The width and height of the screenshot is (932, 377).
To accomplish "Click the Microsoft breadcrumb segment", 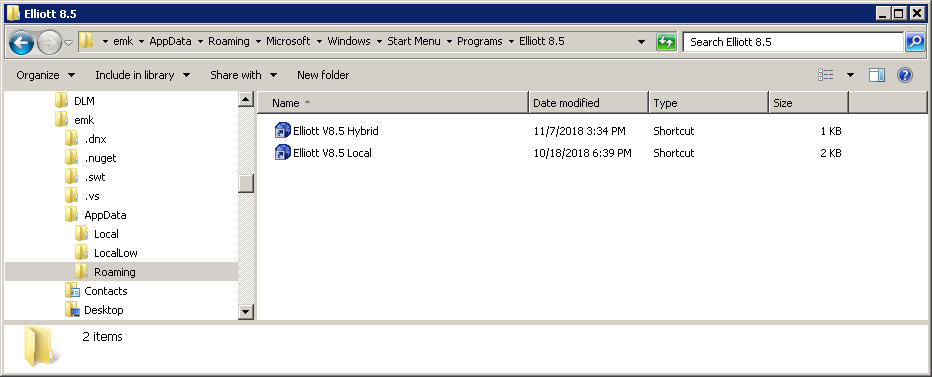I will pyautogui.click(x=288, y=41).
